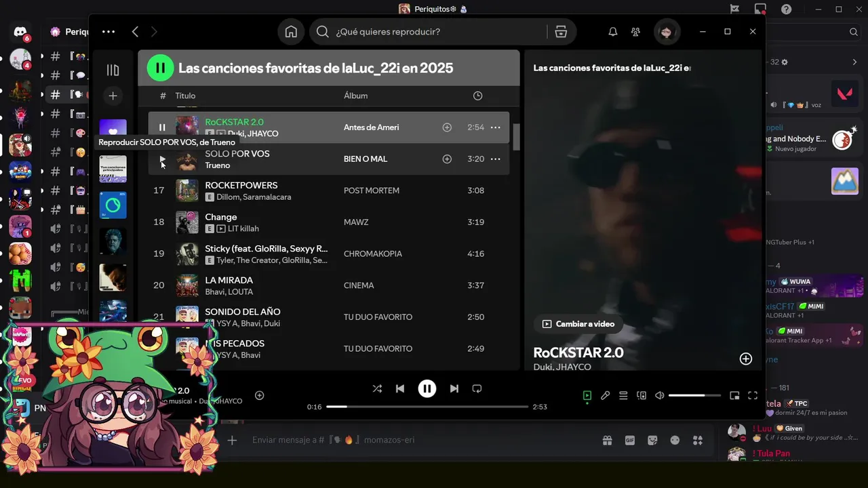The width and height of the screenshot is (868, 488).
Task: Open Discord search magnifier icon
Action: [854, 32]
